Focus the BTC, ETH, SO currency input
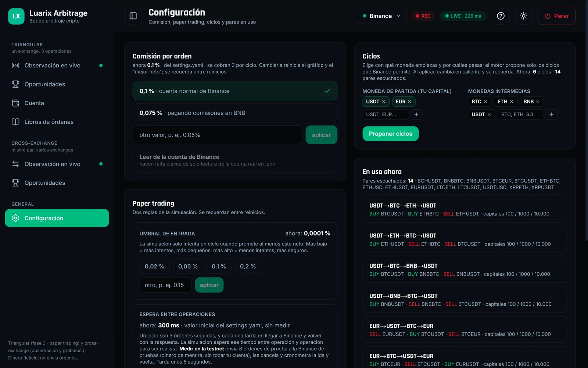Image resolution: width=588 pixels, height=368 pixels. (x=520, y=114)
